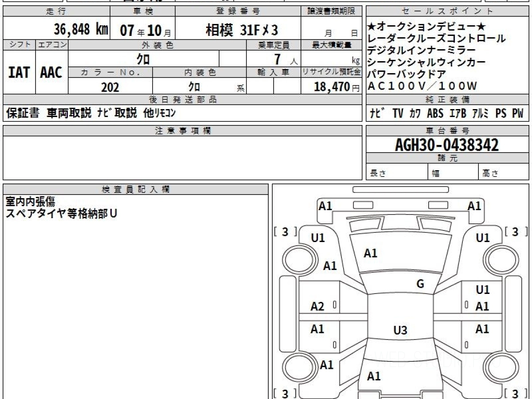Click the U3 mark on the roof
The height and width of the screenshot is (399, 532).
pyautogui.click(x=400, y=330)
